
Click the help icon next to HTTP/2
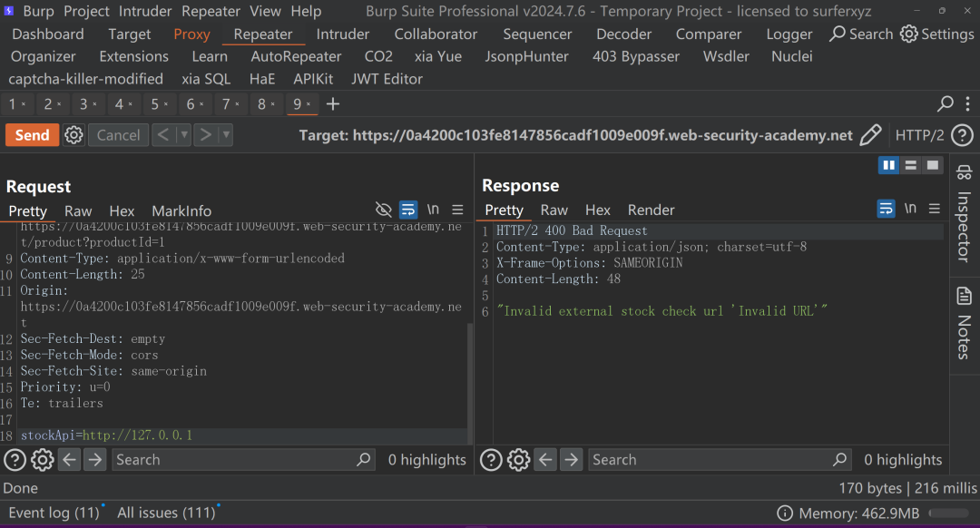(x=963, y=135)
